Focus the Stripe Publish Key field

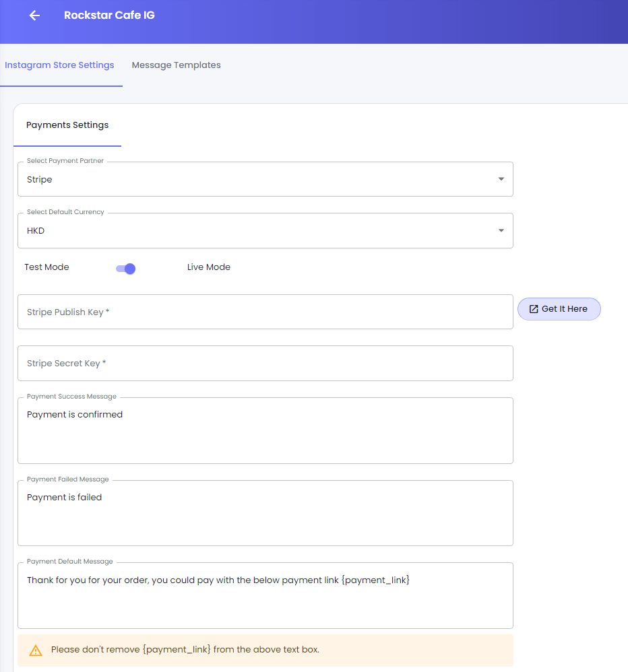coord(265,312)
